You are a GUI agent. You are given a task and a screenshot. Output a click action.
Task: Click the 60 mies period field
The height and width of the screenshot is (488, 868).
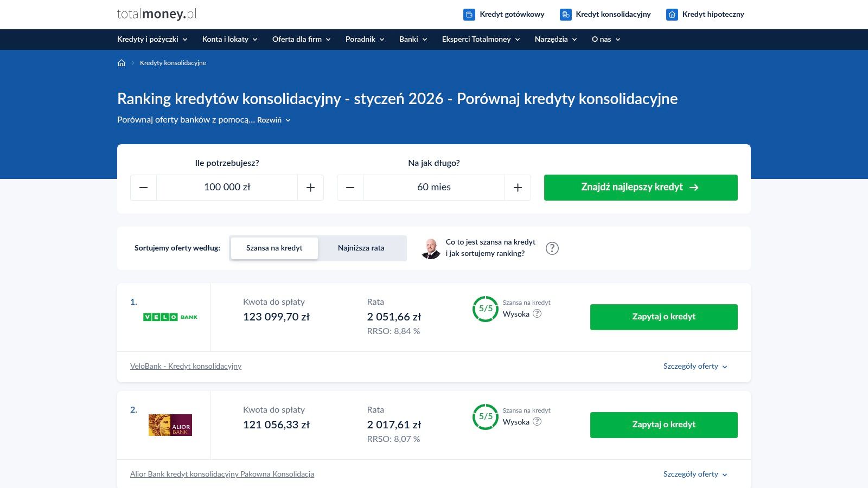pos(434,188)
